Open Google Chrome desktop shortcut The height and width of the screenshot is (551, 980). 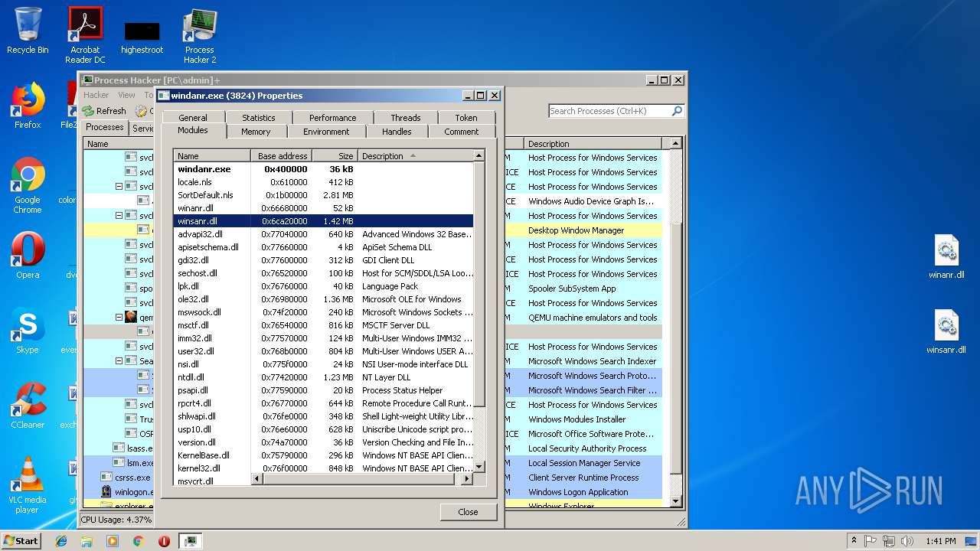(28, 185)
